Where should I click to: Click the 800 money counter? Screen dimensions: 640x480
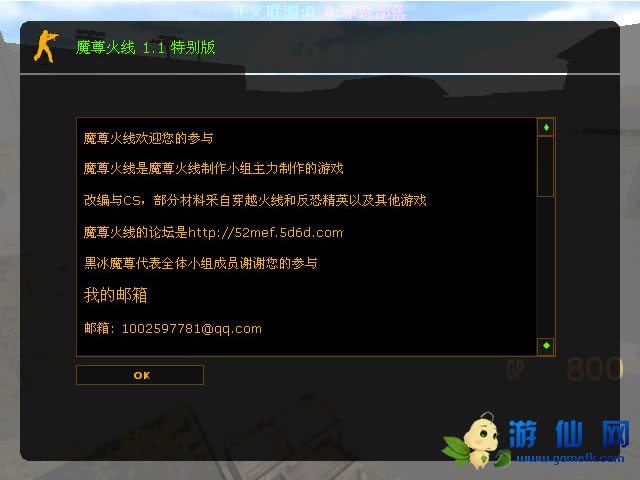click(x=594, y=369)
